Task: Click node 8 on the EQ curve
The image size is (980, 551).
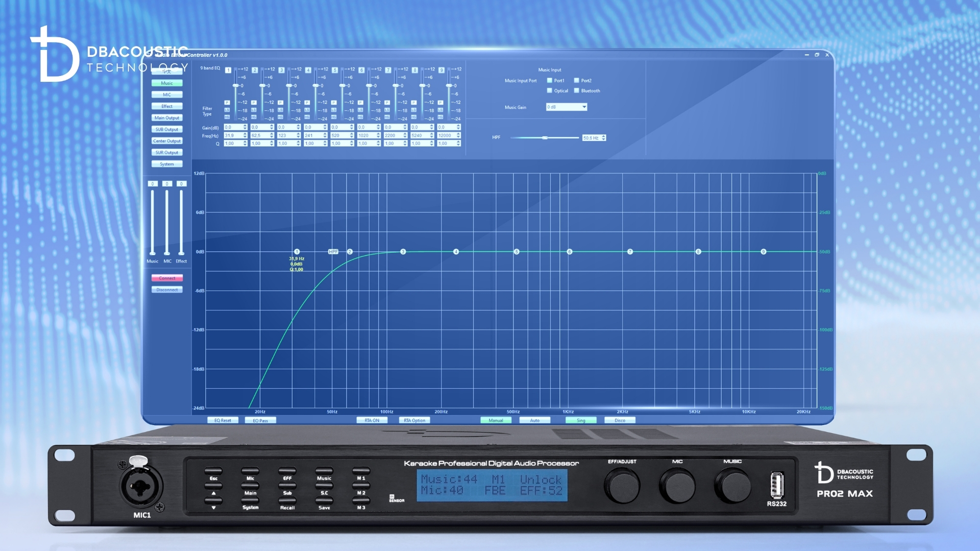Action: [698, 252]
